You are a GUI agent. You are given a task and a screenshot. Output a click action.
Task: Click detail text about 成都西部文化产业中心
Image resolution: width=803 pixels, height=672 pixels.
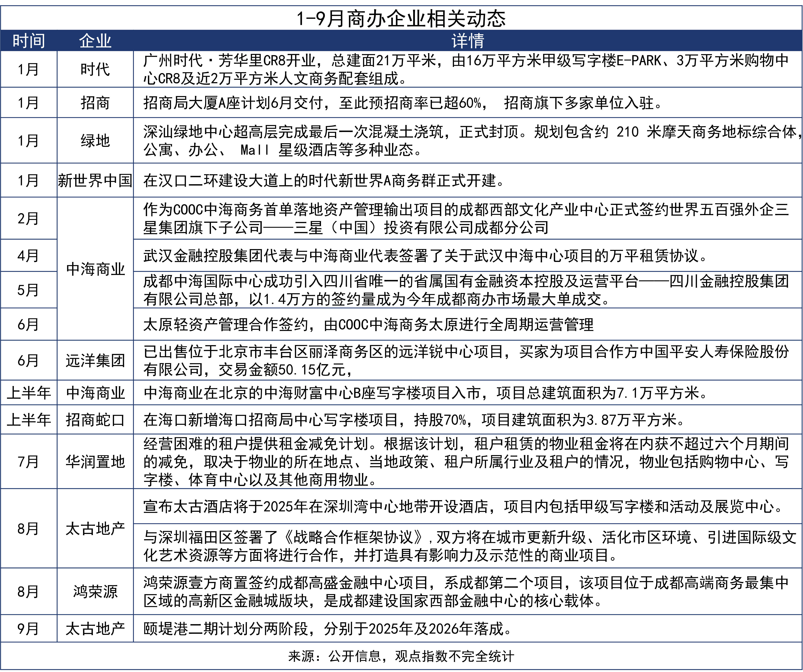tap(466, 218)
